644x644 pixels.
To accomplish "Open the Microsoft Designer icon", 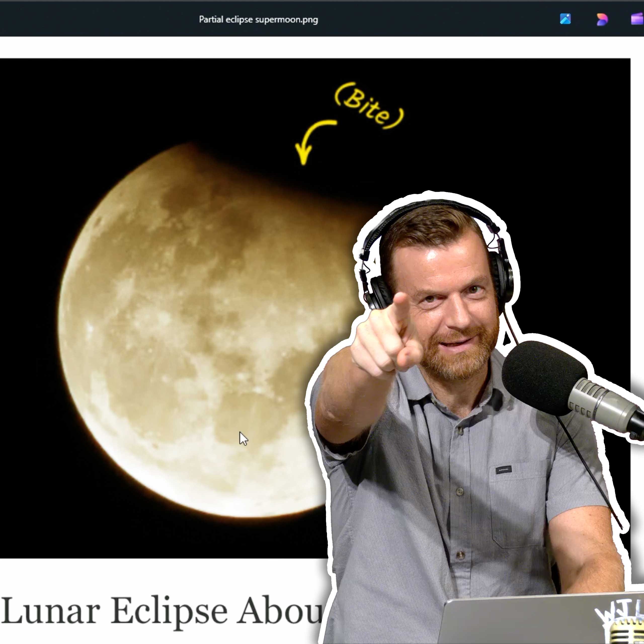I will pyautogui.click(x=602, y=19).
